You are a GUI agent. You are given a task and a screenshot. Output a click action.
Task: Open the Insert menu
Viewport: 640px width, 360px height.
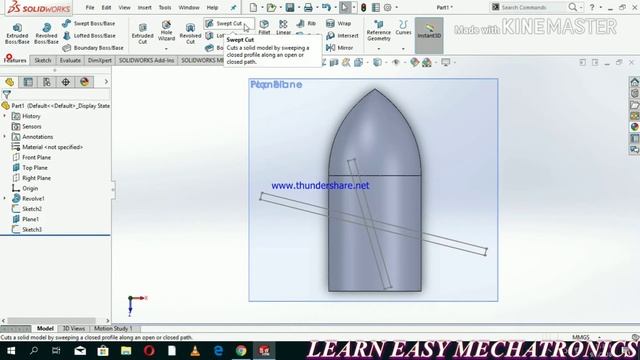(x=144, y=8)
